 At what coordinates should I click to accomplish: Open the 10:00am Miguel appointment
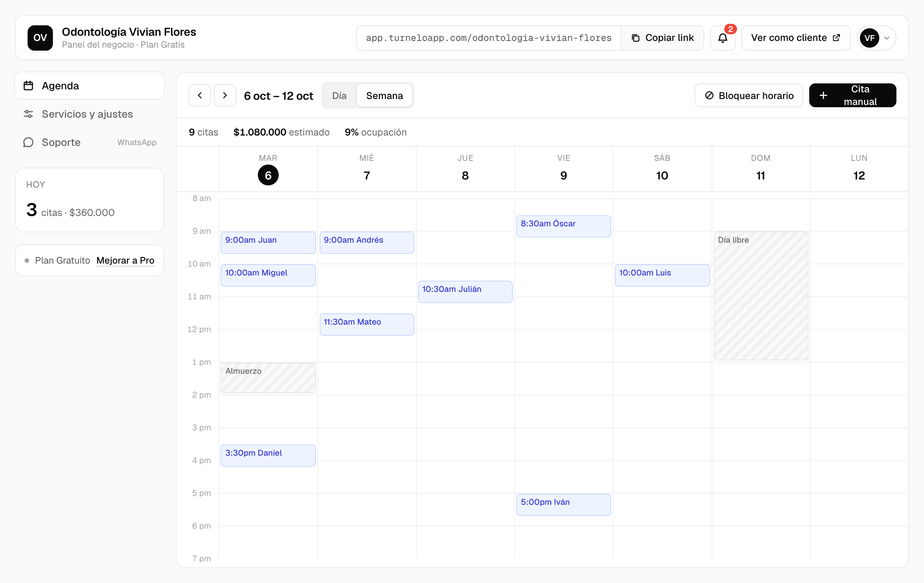coord(268,275)
